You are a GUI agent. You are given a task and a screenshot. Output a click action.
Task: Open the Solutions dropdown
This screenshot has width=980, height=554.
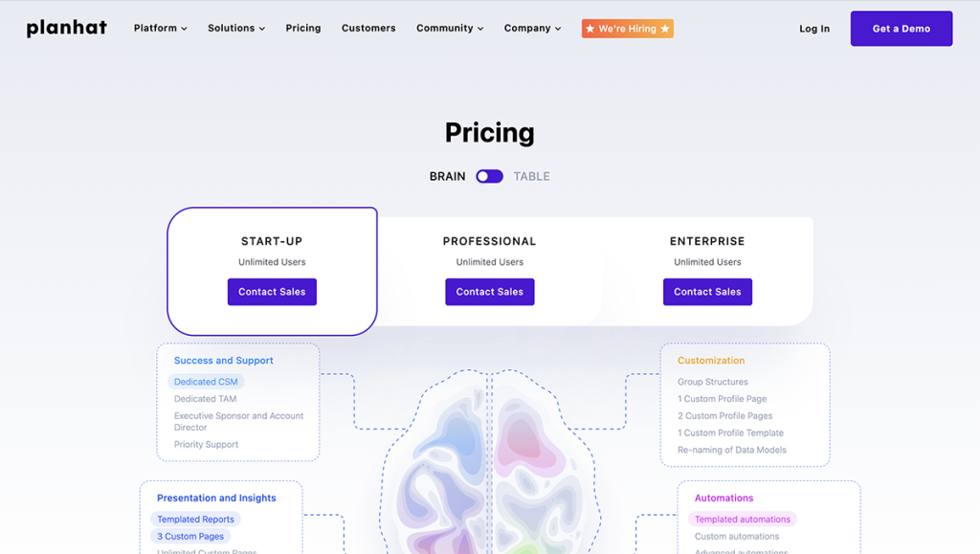[235, 28]
